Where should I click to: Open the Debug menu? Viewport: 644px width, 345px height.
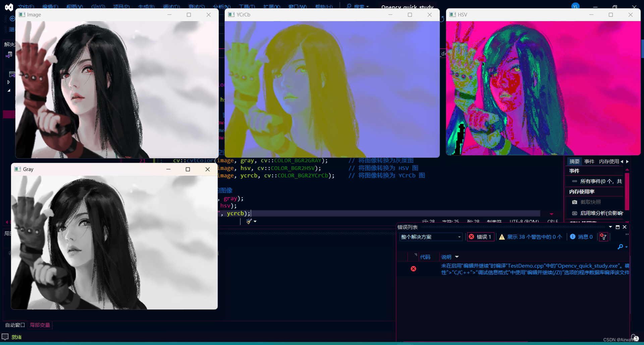point(171,7)
